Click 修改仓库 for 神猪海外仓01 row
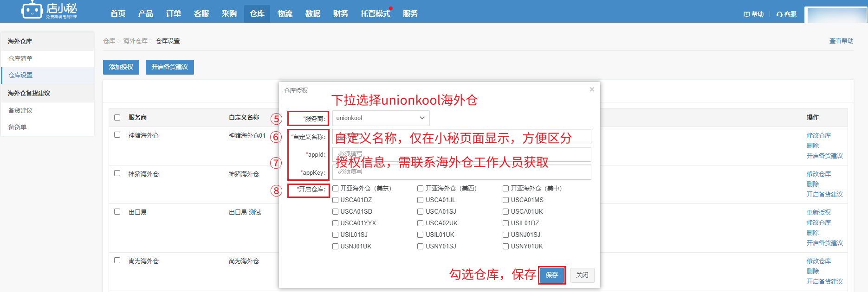Image resolution: width=868 pixels, height=292 pixels. point(819,135)
